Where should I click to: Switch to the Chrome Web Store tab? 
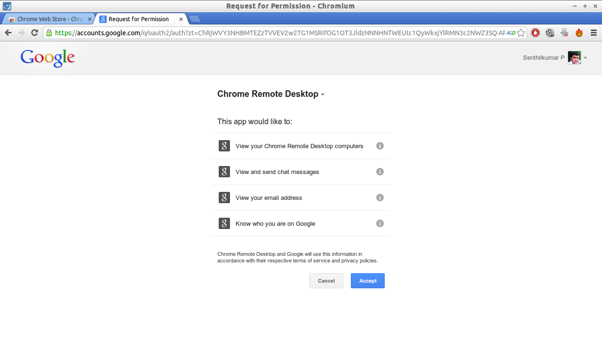pyautogui.click(x=50, y=19)
